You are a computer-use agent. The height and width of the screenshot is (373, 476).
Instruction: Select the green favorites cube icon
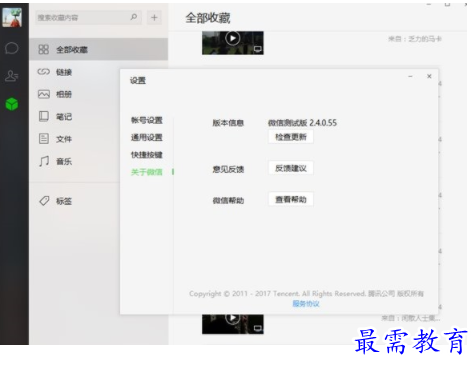coord(12,104)
